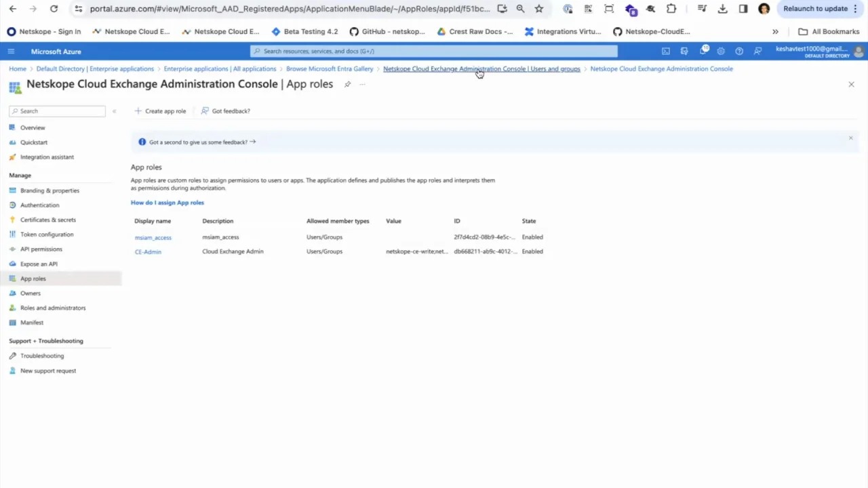Go to Home breadcrumb

coord(18,69)
